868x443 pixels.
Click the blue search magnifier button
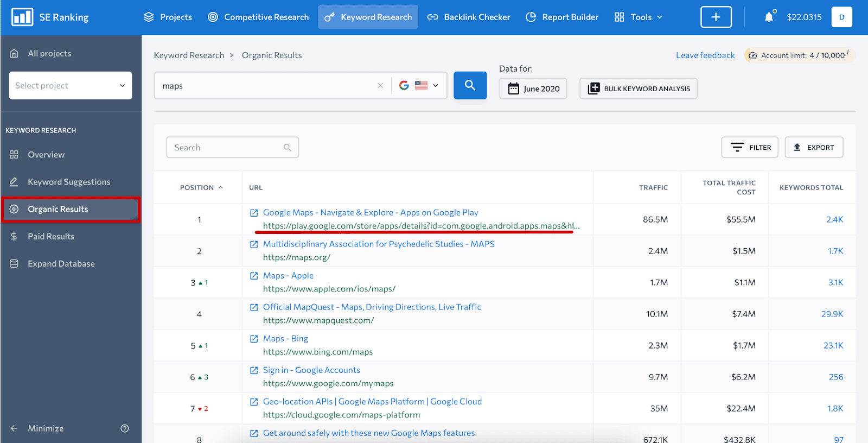(x=470, y=85)
